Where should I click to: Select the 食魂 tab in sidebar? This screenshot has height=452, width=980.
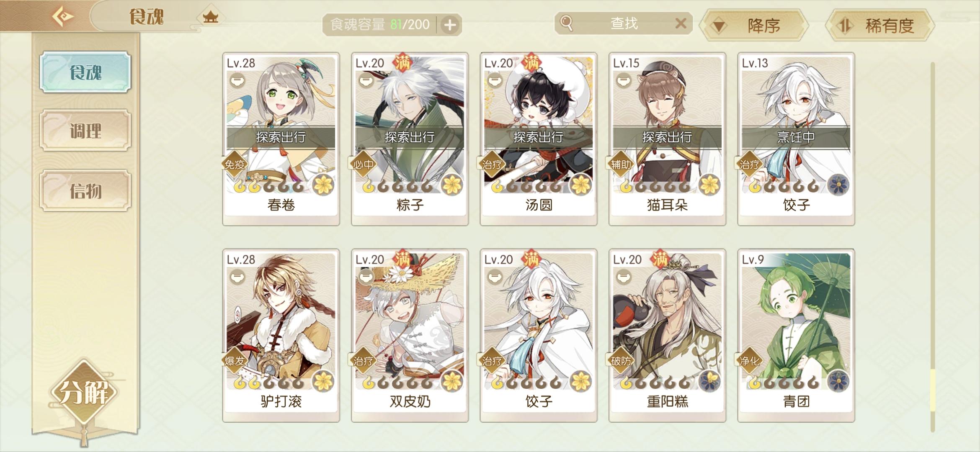click(85, 72)
